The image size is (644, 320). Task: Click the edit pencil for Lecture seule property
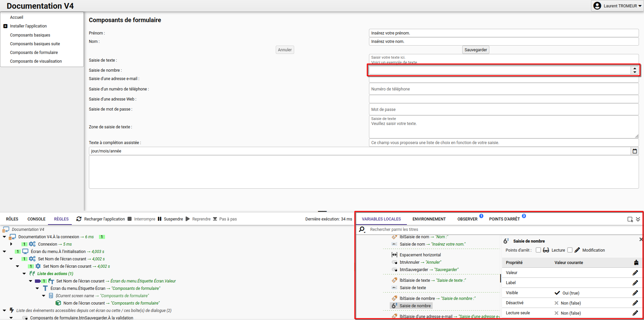tap(635, 313)
